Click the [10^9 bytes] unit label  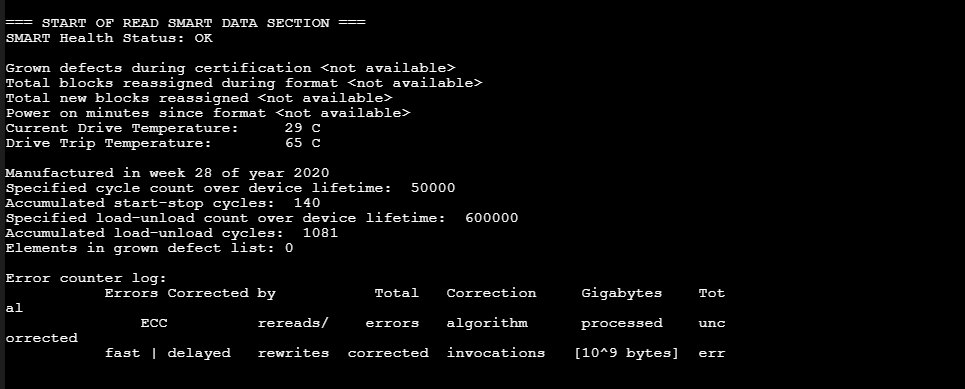pyautogui.click(x=627, y=353)
